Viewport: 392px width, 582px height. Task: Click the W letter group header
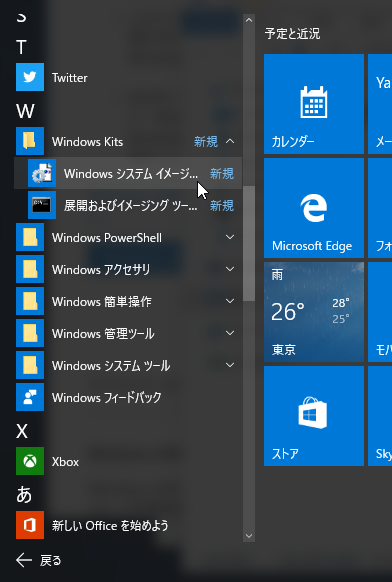(x=25, y=111)
